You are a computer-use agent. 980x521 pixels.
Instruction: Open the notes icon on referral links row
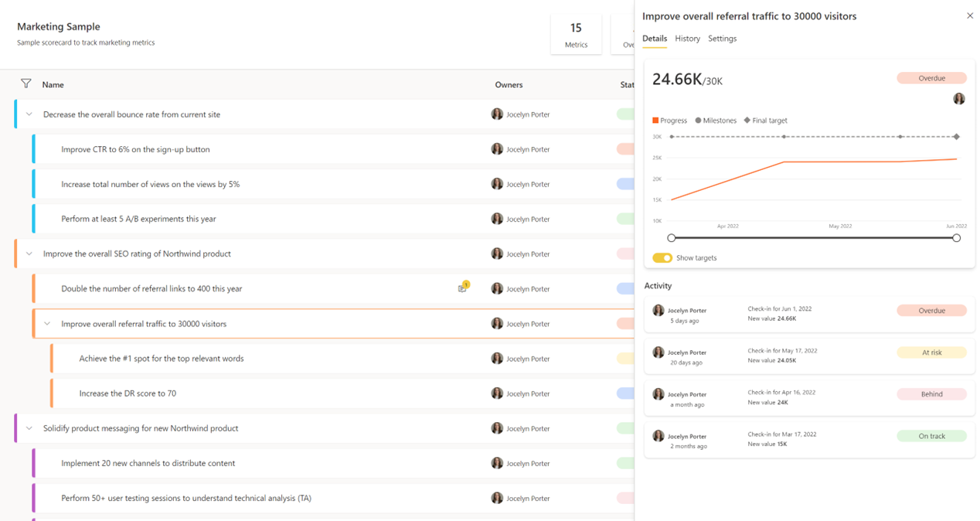[x=463, y=288]
